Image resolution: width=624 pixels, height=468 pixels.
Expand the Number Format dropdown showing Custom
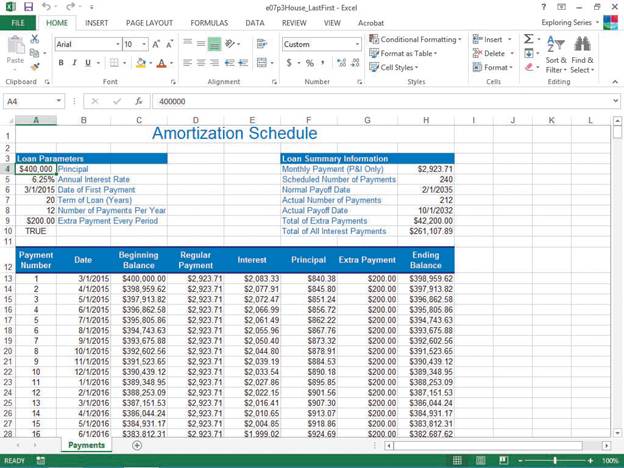357,44
